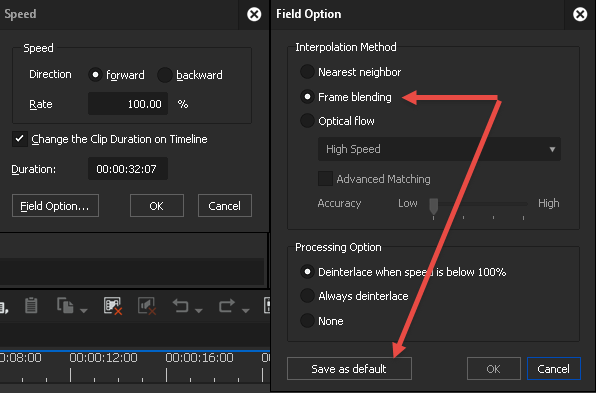This screenshot has width=596, height=393.
Task: Click the Redo arrow icon
Action: click(227, 305)
